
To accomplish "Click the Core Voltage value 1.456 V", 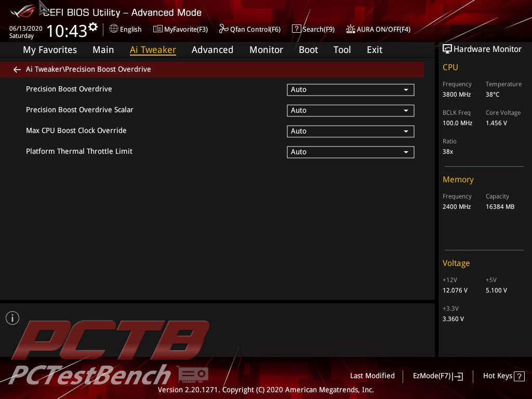I will click(x=496, y=123).
